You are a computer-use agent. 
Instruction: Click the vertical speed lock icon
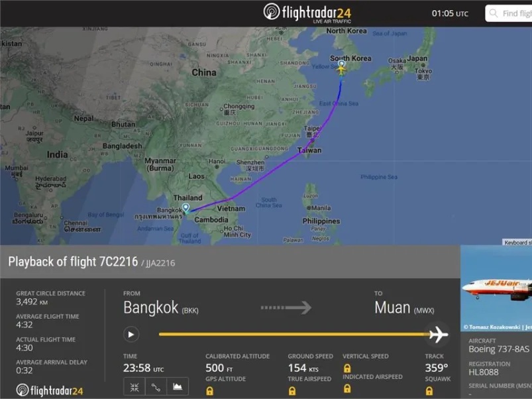click(347, 368)
